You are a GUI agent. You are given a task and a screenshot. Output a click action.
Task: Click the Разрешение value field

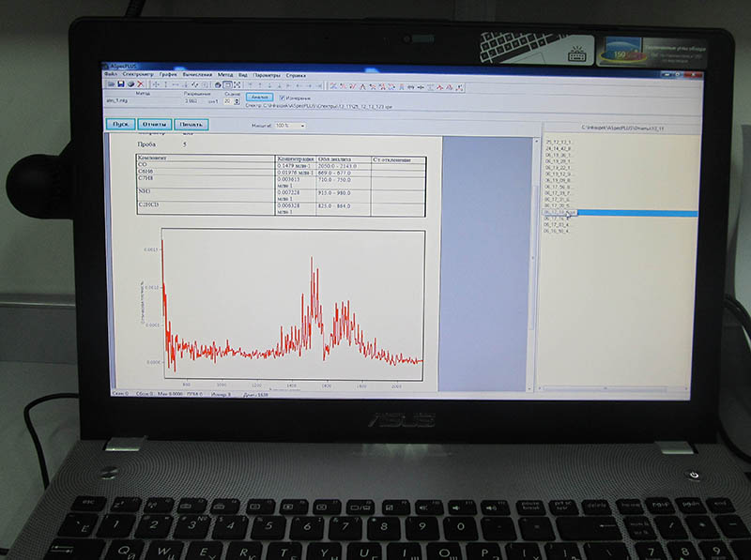coord(192,101)
